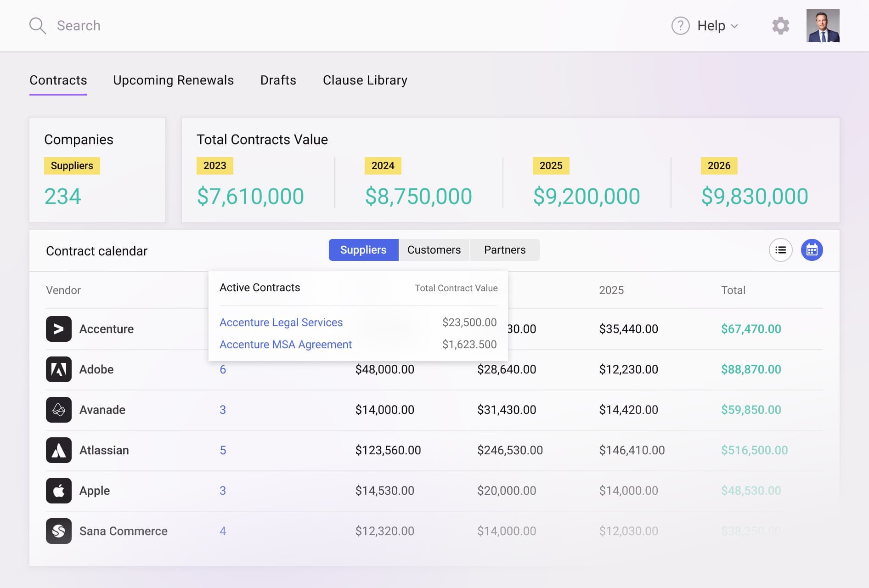Viewport: 869px width, 588px height.
Task: Switch to calendar view icon
Action: (x=812, y=250)
